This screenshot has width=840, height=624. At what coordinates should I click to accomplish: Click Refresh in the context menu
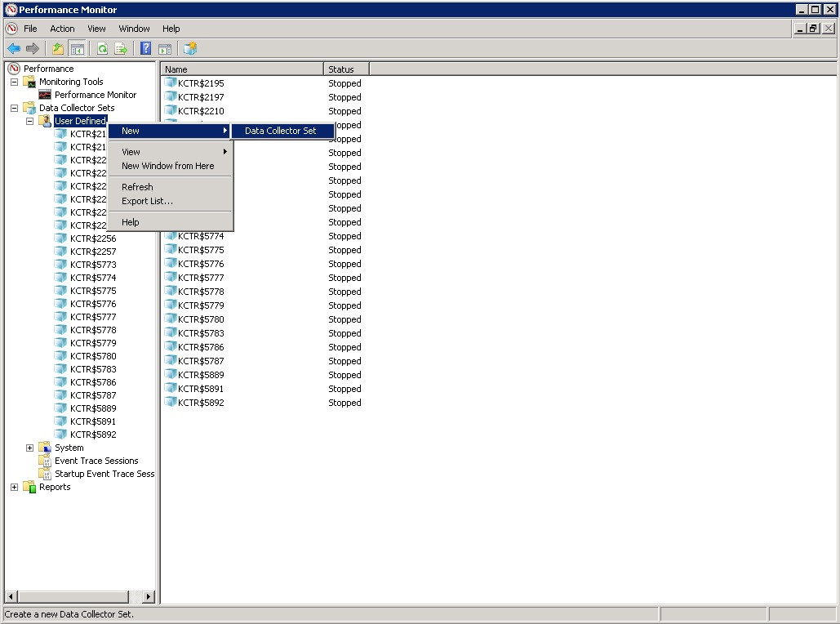tap(136, 186)
